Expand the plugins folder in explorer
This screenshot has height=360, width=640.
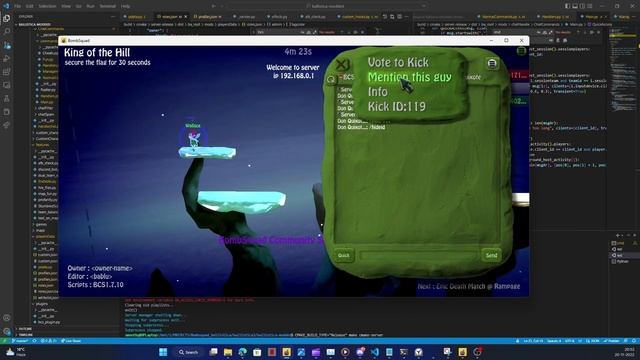(x=42, y=304)
